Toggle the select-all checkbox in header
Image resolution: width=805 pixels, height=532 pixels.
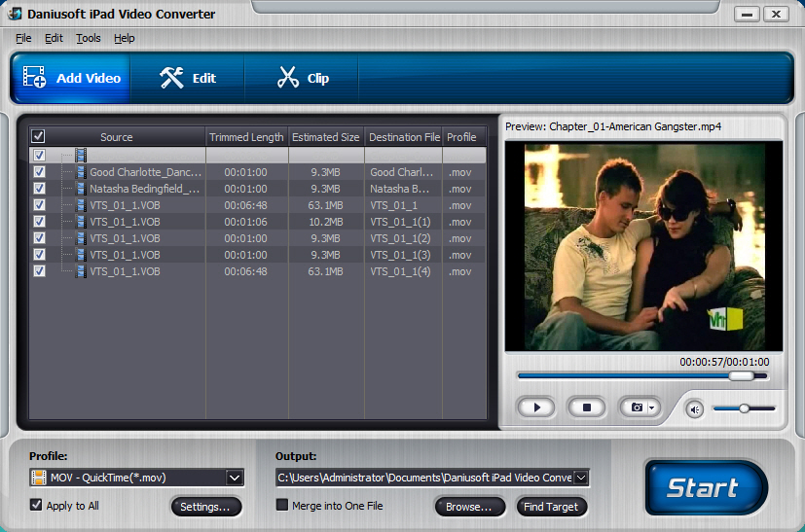click(x=39, y=137)
